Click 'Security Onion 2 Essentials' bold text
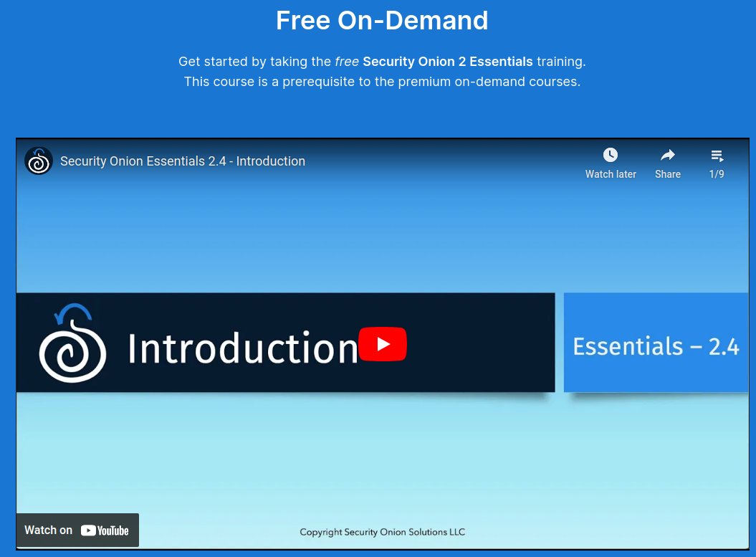Image resolution: width=756 pixels, height=557 pixels. pos(447,62)
